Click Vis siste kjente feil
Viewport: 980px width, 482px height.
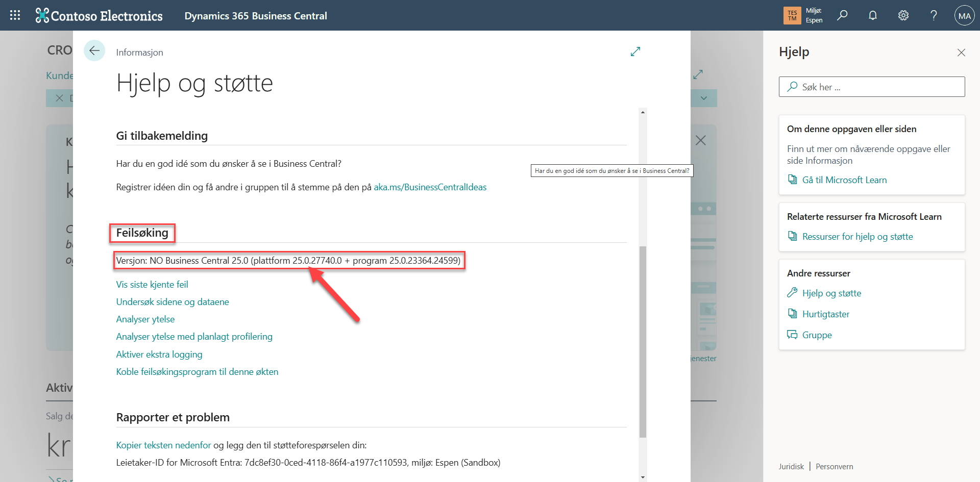pyautogui.click(x=152, y=285)
